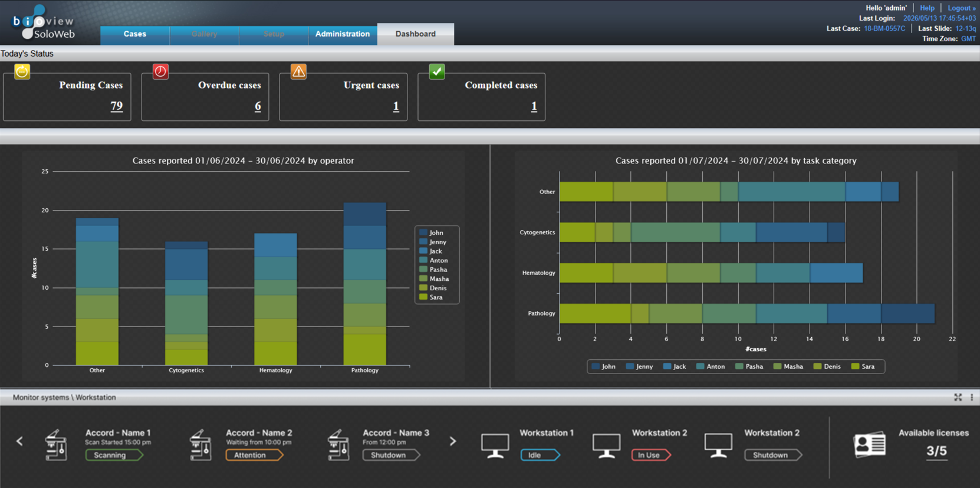Toggle Jenny in the task category legend
Screen dimensions: 980x488
click(x=639, y=366)
